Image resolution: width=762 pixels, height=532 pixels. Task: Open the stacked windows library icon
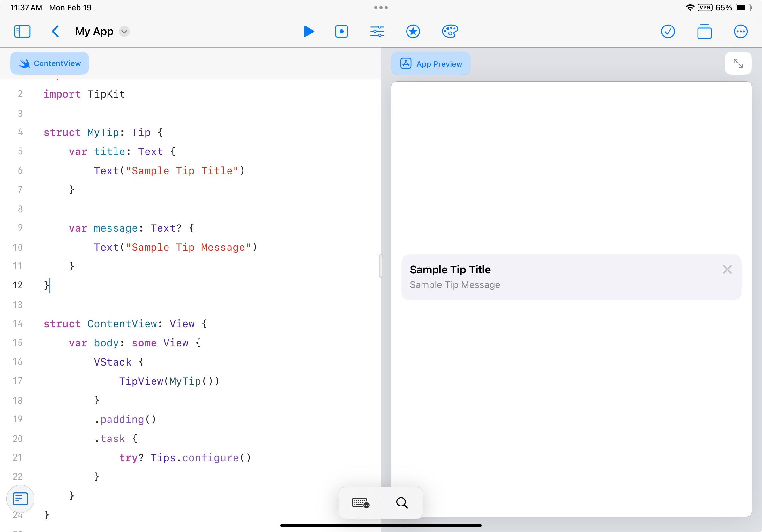click(704, 32)
